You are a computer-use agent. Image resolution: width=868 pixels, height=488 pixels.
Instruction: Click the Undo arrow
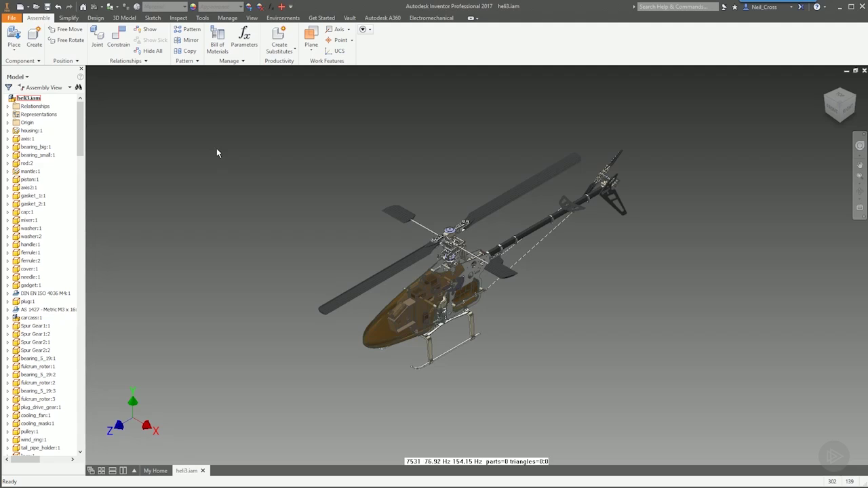click(58, 7)
